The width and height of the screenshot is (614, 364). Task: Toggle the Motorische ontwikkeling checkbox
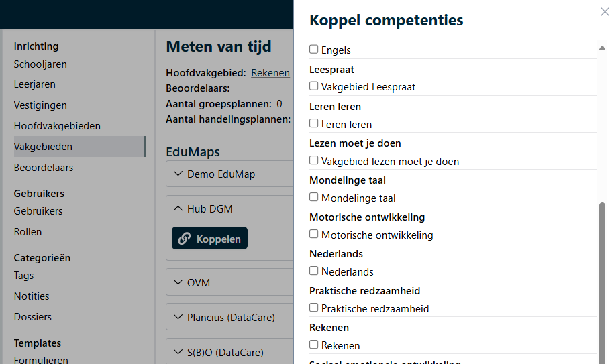pos(314,235)
